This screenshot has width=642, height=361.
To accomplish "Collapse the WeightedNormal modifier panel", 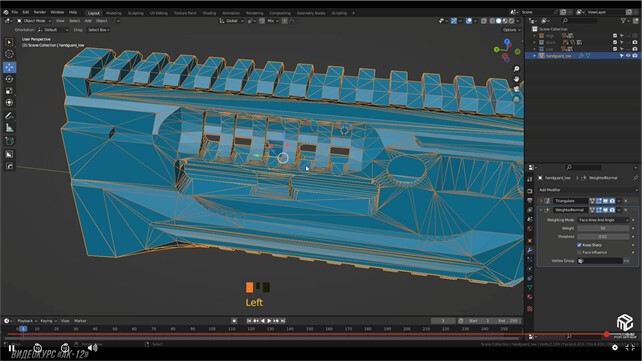I will tap(541, 210).
